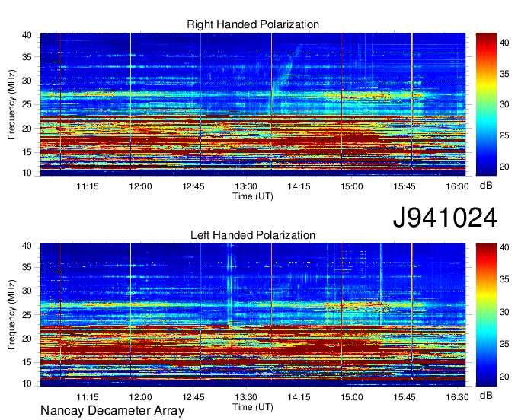Click the 20 dB label on top colorbar
The image size is (518, 420).
pyautogui.click(x=504, y=167)
